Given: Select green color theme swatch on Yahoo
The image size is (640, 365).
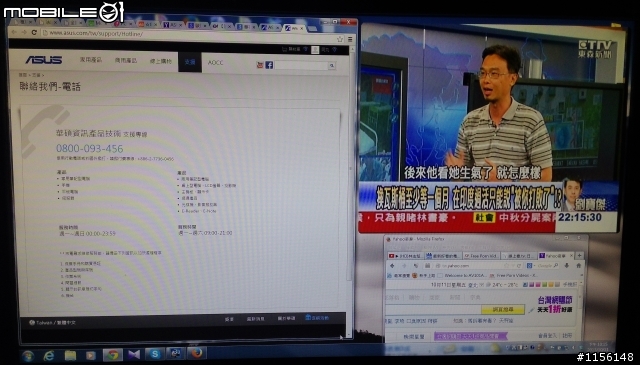Looking at the screenshot, I should point(545,284).
